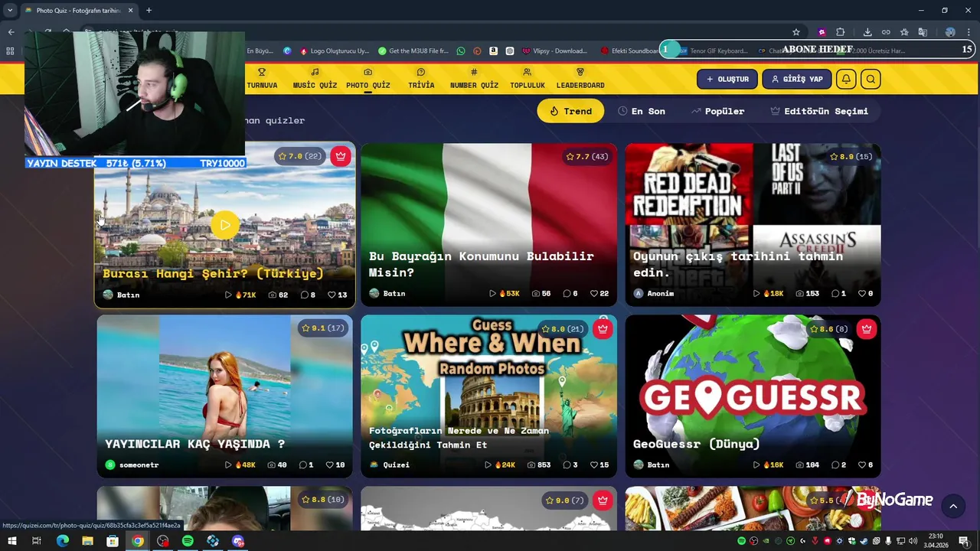Switch to the En Son filter

642,111
